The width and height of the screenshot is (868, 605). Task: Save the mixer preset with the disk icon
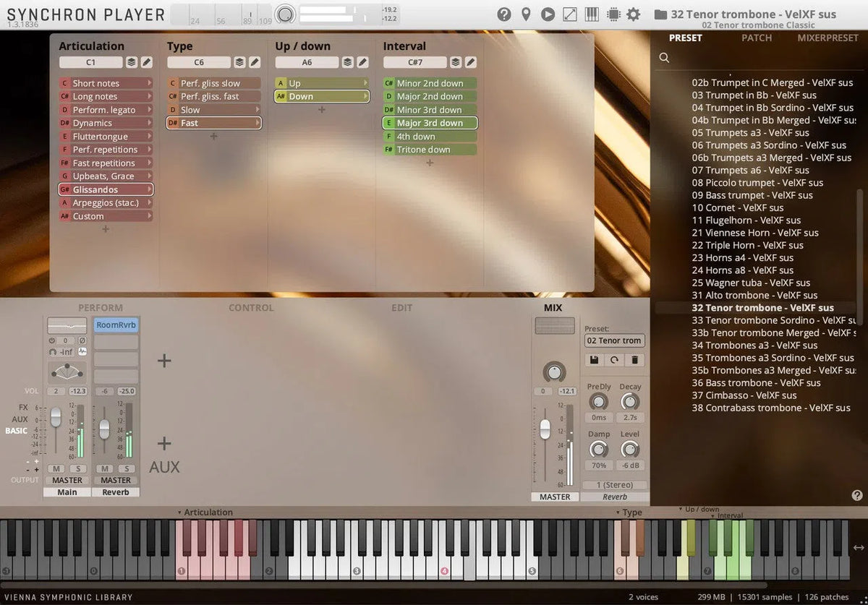(x=594, y=359)
